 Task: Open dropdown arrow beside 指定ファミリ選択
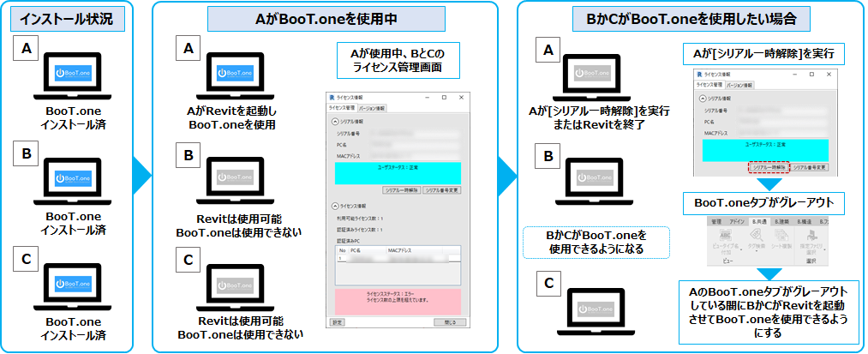825,249
